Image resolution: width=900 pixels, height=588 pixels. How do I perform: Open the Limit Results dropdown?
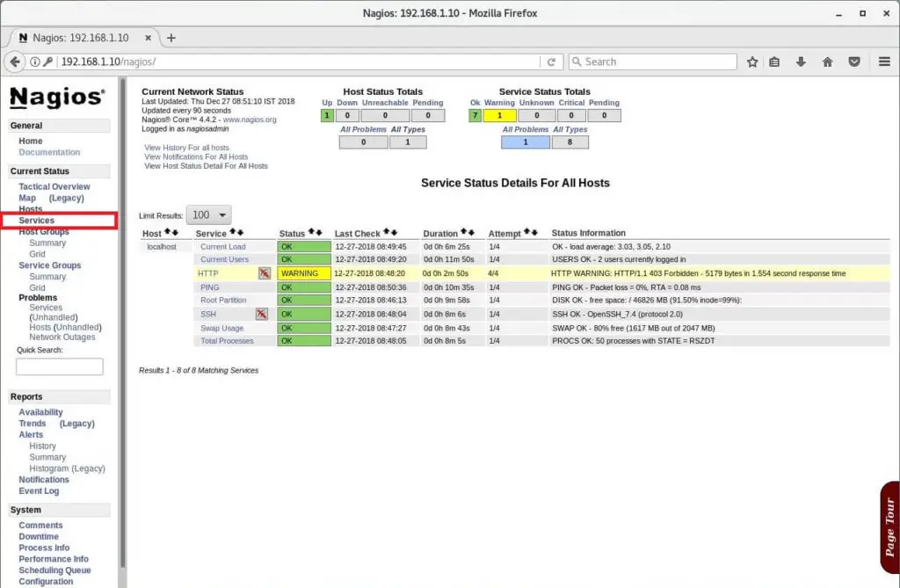coord(209,215)
